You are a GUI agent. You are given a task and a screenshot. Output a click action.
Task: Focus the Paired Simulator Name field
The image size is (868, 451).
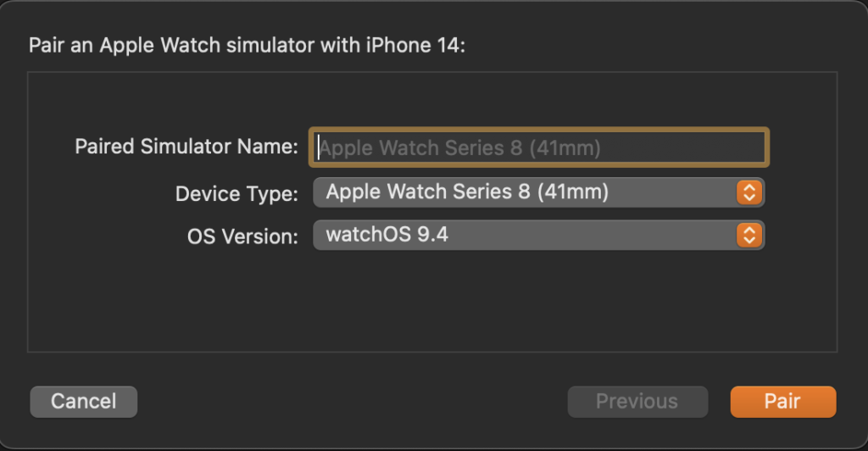pos(538,148)
